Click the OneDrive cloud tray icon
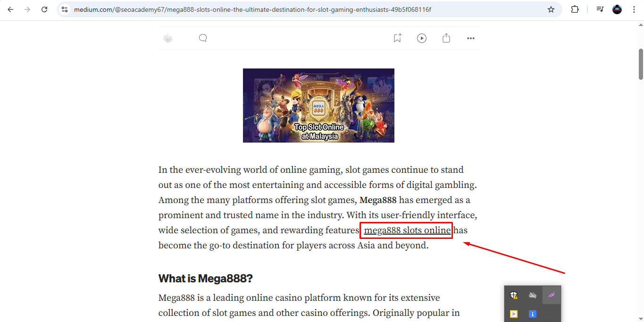 (x=533, y=296)
